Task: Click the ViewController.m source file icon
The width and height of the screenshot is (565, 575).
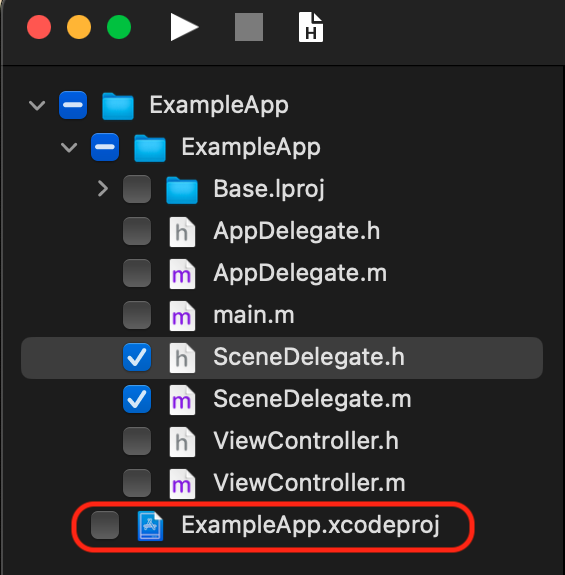Action: (x=182, y=484)
